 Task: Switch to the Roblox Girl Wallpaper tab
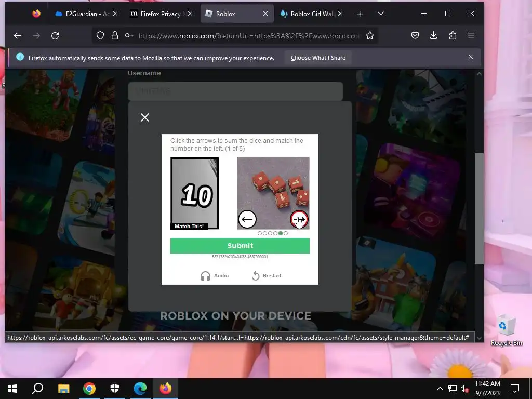[x=312, y=14]
